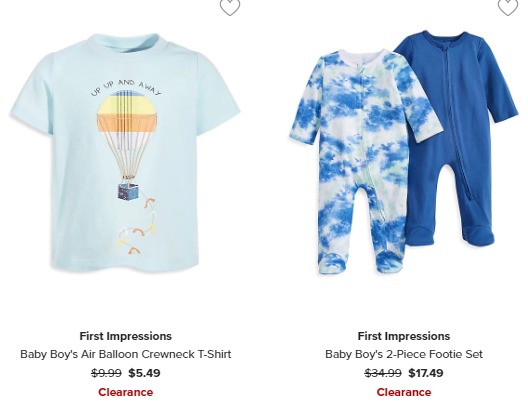528x409 pixels.
Task: Click the orange streamers below balloon basket
Action: pyautogui.click(x=138, y=227)
